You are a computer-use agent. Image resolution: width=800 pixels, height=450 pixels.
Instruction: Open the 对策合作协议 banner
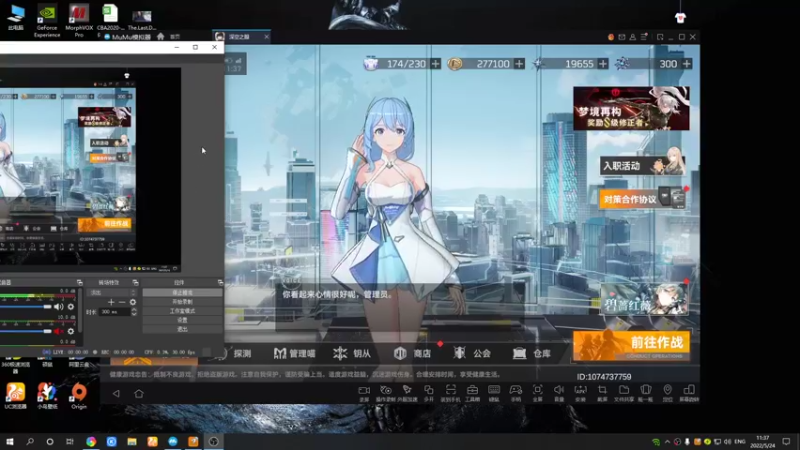(642, 199)
